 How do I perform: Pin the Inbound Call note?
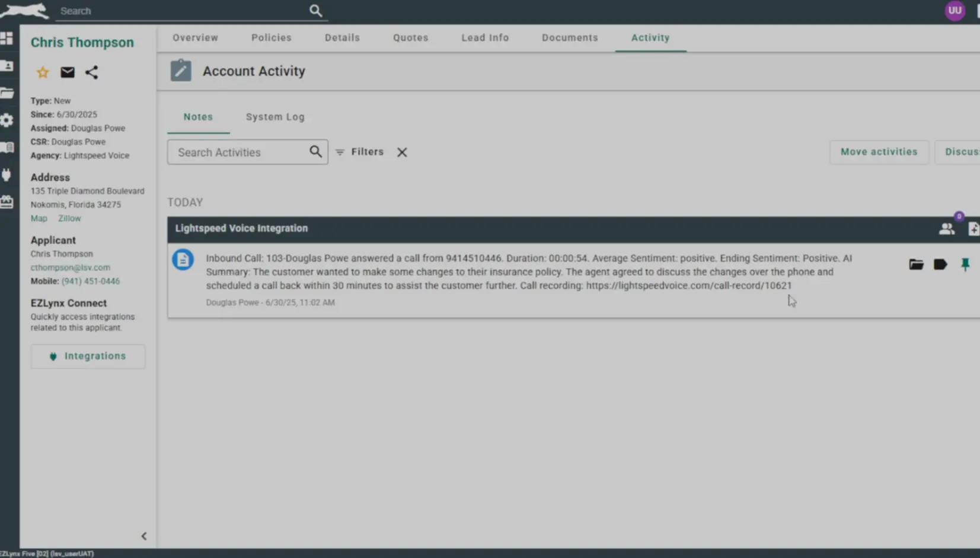[x=965, y=264]
